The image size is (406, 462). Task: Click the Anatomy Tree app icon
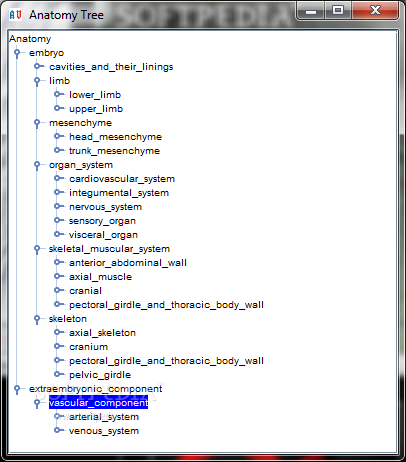pos(15,15)
